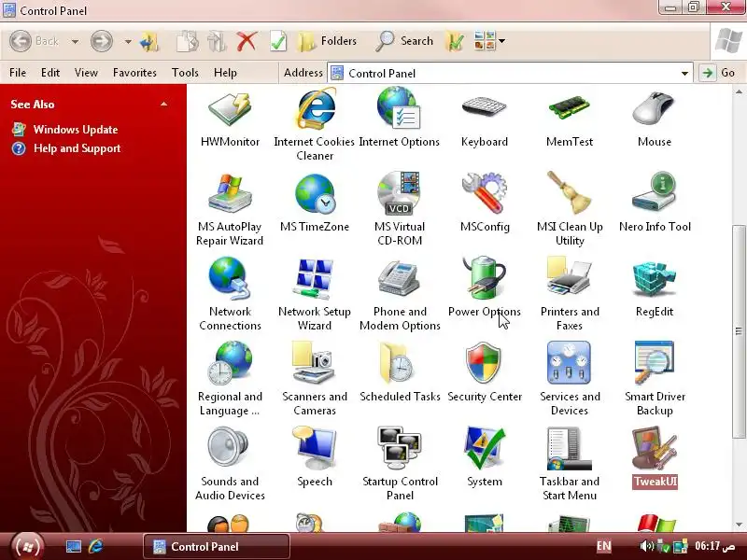Collapse the See Also panel

164,105
